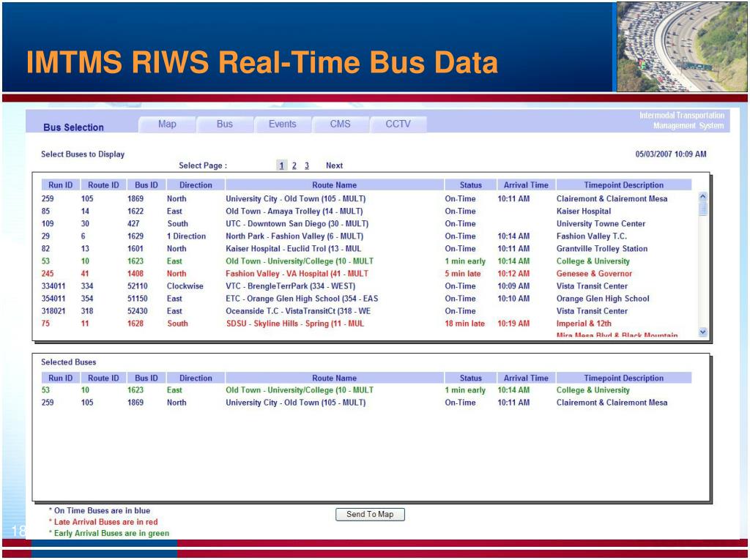750x560 pixels.
Task: Click timepoint 'Grantville Trolley Station'
Action: 602,249
